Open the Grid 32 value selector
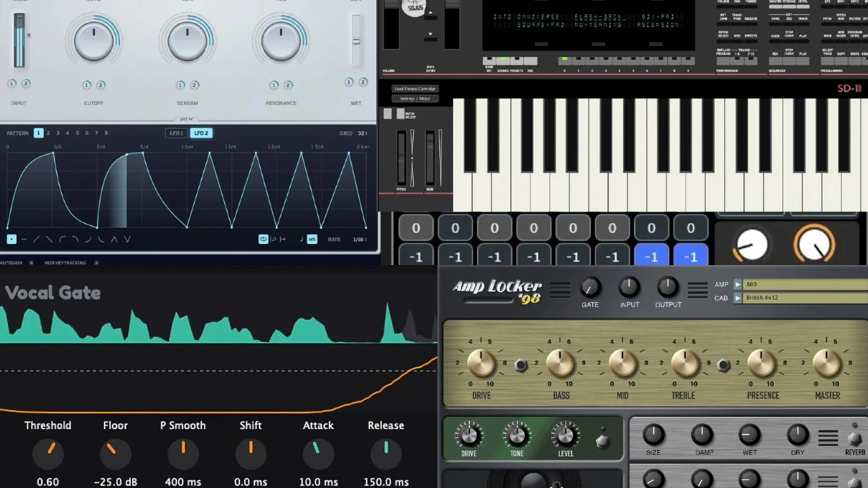This screenshot has width=868, height=488. (362, 134)
